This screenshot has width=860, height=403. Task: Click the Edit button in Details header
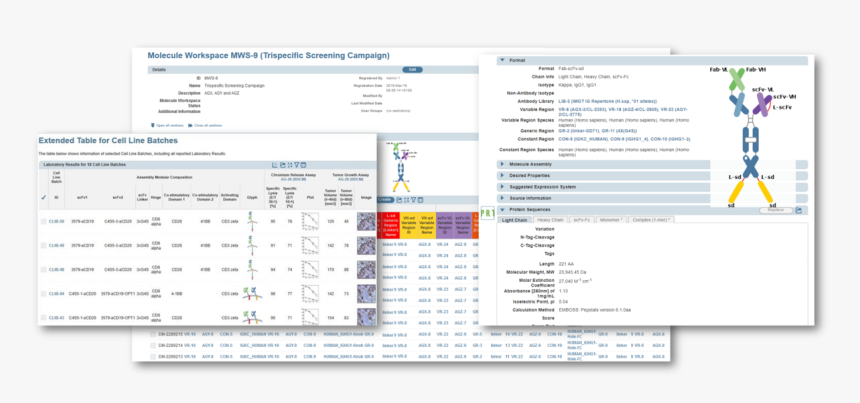tap(412, 70)
